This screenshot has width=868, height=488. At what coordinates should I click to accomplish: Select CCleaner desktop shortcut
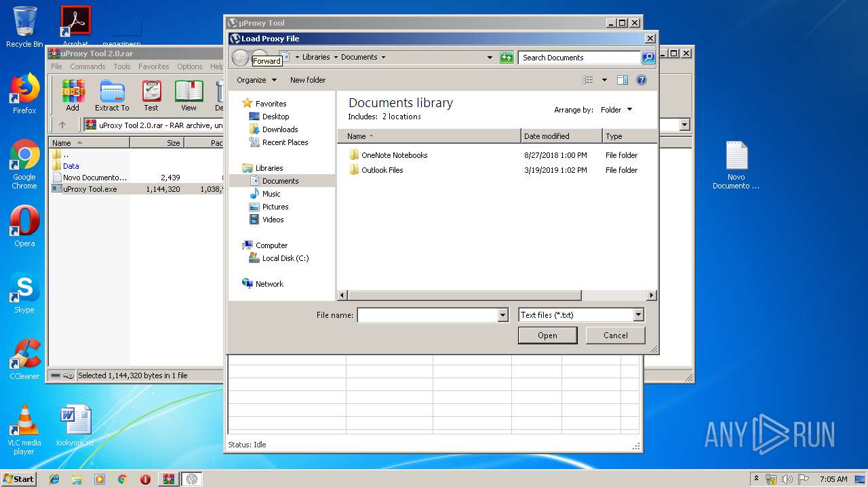click(24, 360)
